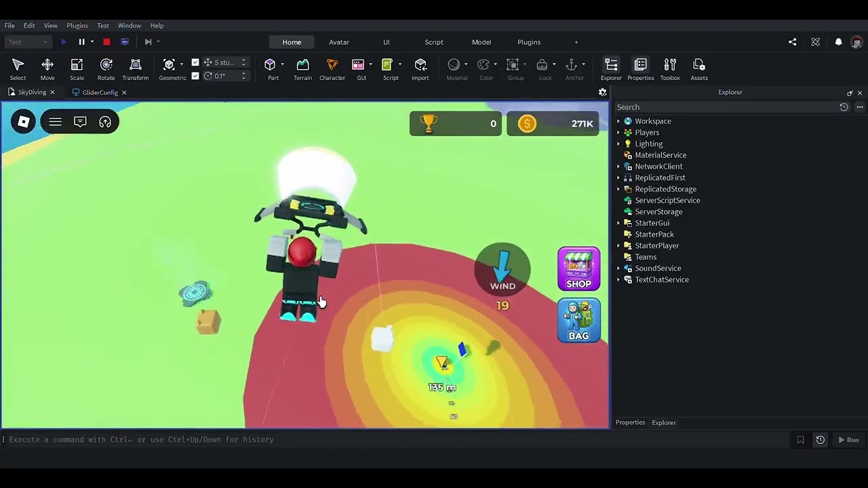Viewport: 868px width, 488px height.
Task: Click the in-game emote icon
Action: pos(105,122)
